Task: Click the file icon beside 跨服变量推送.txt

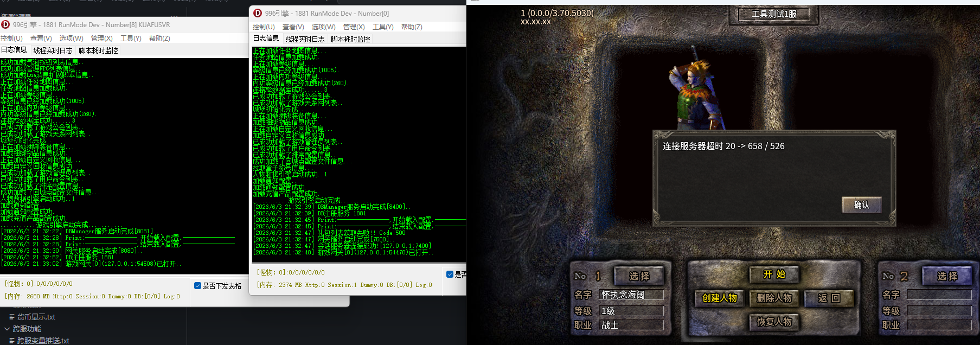Action: click(x=12, y=341)
